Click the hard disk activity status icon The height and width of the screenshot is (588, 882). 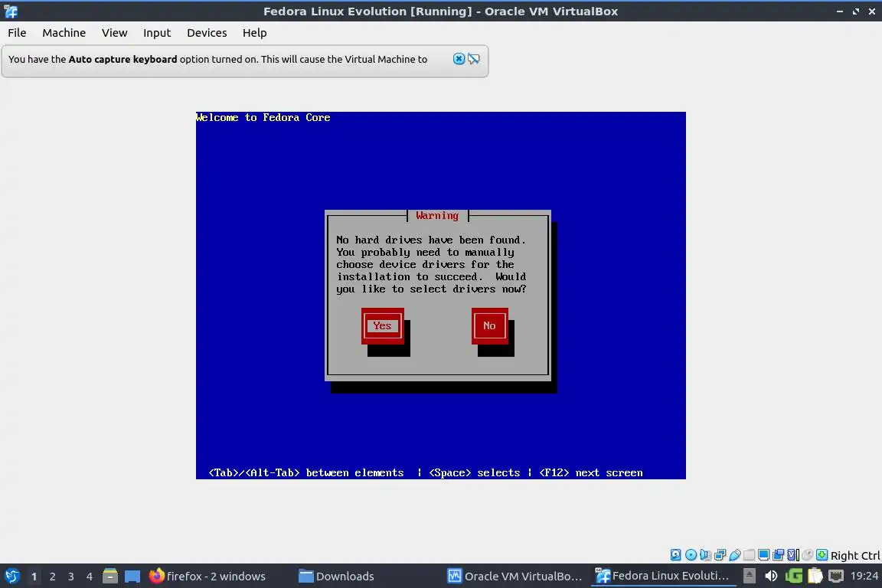[675, 555]
